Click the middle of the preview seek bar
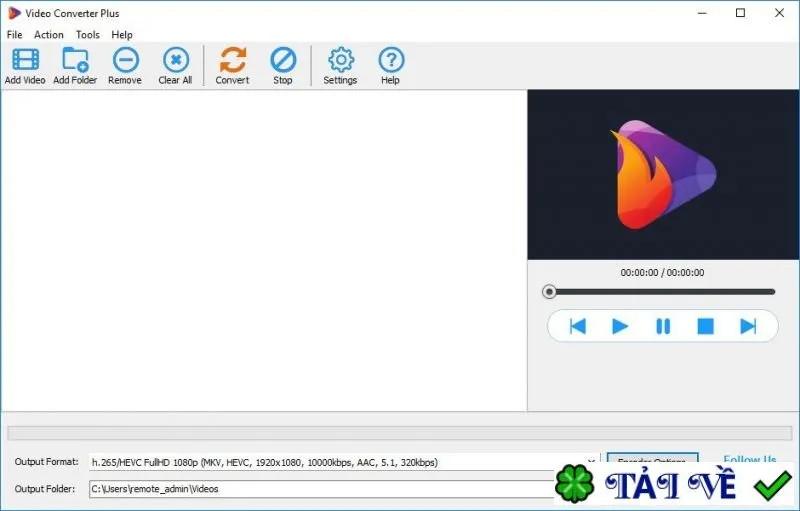The image size is (800, 511). point(662,292)
